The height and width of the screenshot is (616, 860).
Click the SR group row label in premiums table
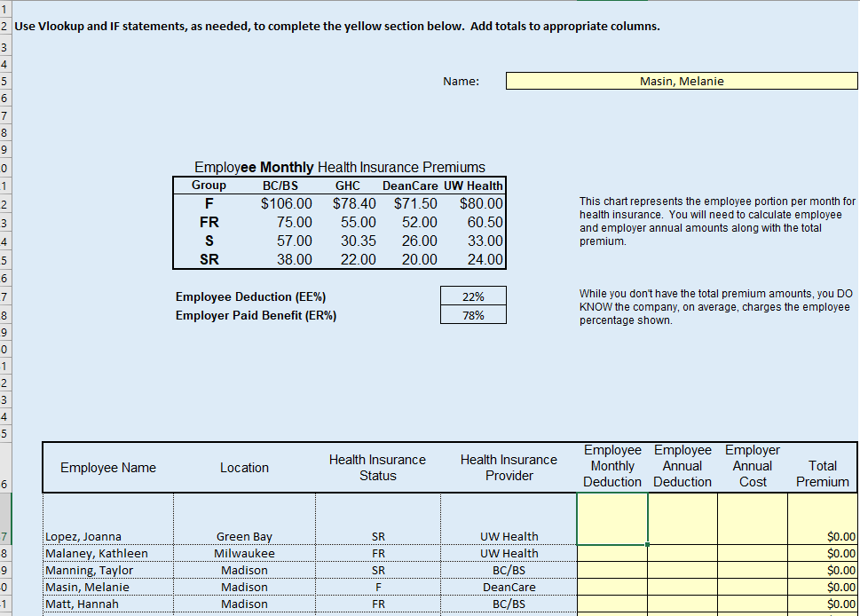tap(209, 259)
